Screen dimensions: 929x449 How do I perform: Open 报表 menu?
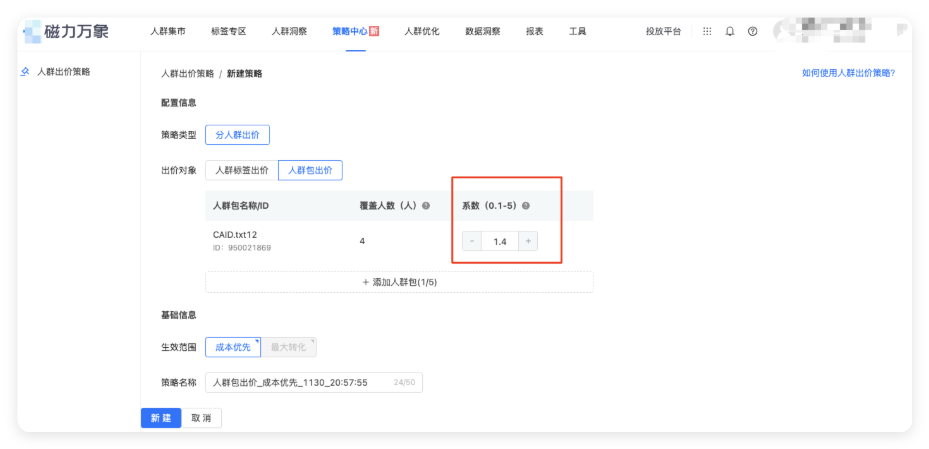(x=534, y=31)
